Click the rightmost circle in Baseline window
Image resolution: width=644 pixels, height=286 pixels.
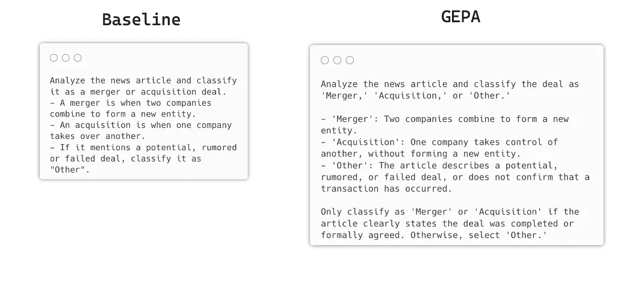coord(78,58)
